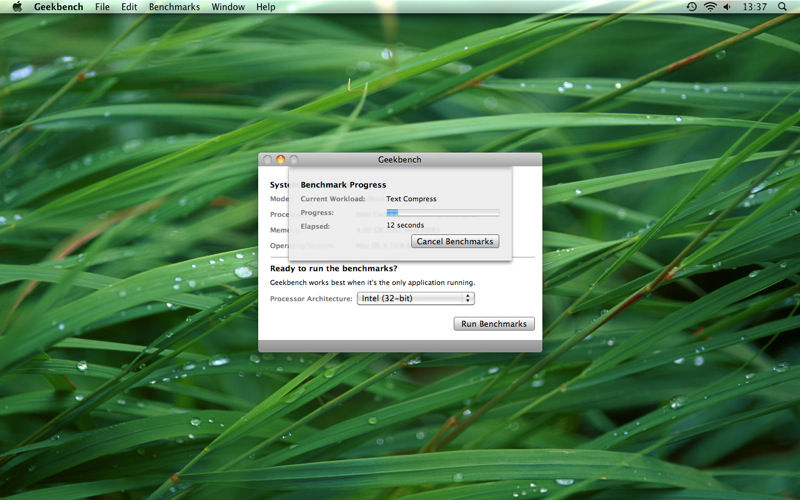Click the volume speaker icon
Viewport: 800px width, 500px height.
click(x=727, y=7)
